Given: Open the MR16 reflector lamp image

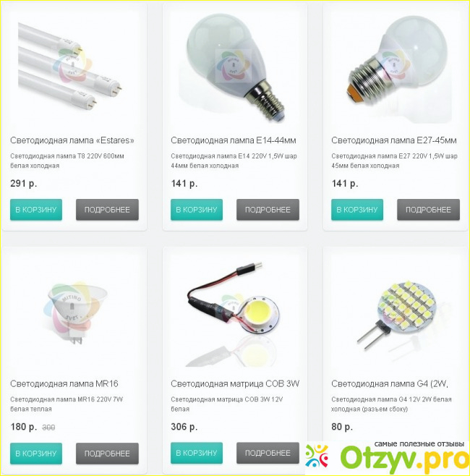Looking at the screenshot, I should coord(74,311).
